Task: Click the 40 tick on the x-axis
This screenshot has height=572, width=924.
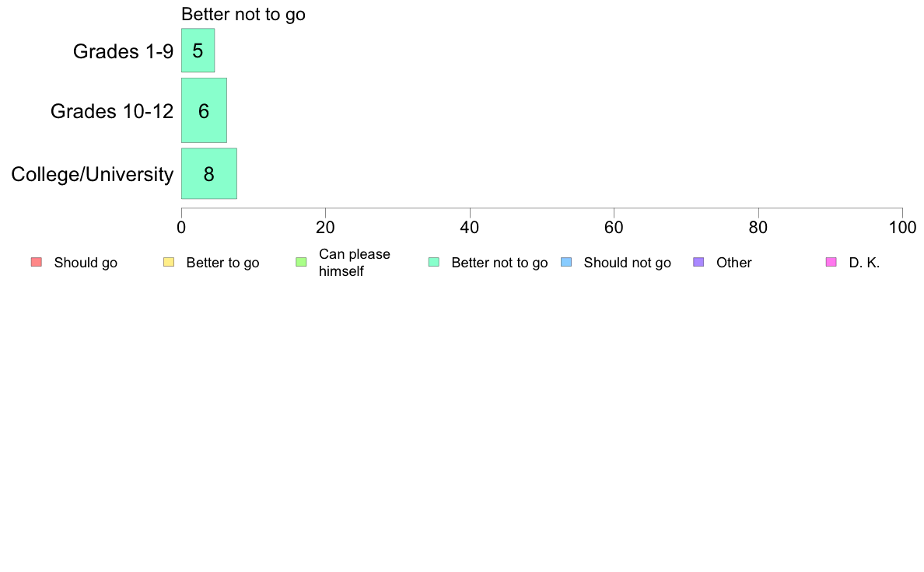Action: click(x=470, y=227)
